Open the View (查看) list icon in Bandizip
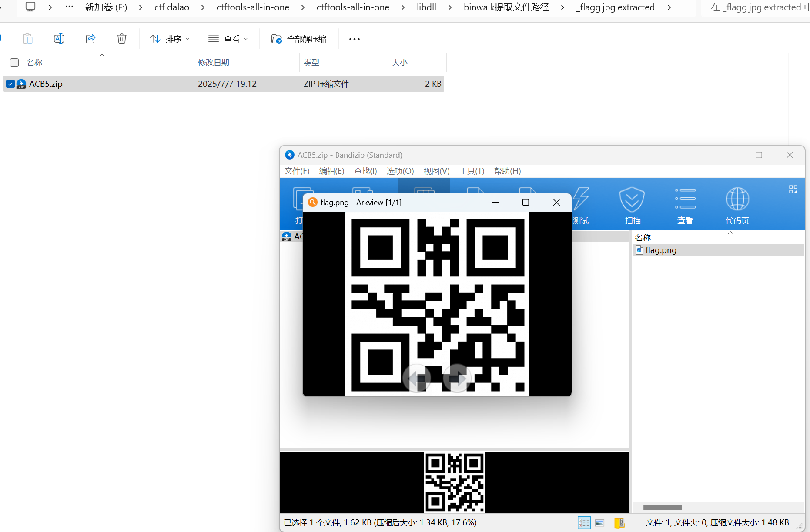 685,199
